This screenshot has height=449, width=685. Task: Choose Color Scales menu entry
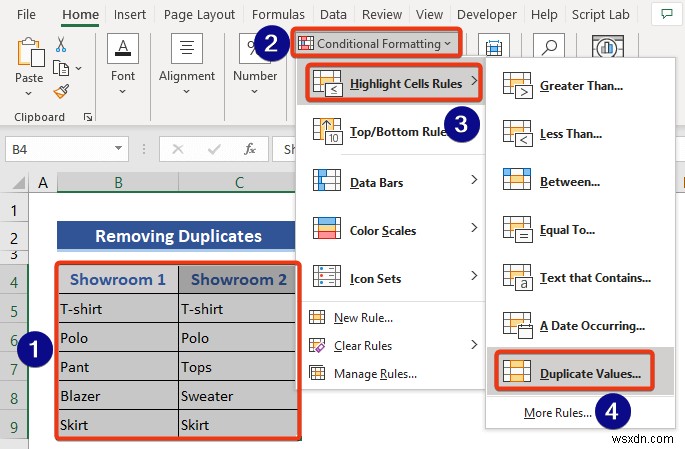[x=391, y=228]
